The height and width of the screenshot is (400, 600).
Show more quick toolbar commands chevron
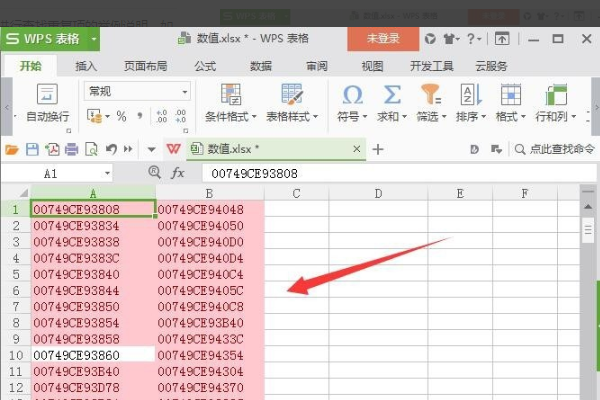point(128,149)
